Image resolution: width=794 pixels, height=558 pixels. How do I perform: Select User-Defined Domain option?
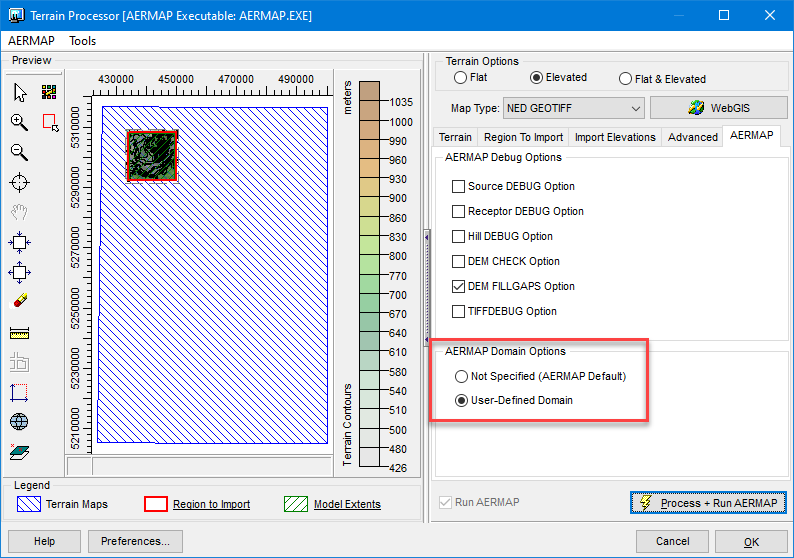coord(461,401)
